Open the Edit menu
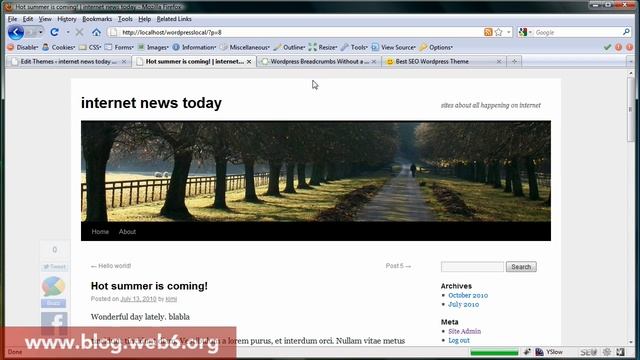640x360 pixels. (28, 19)
